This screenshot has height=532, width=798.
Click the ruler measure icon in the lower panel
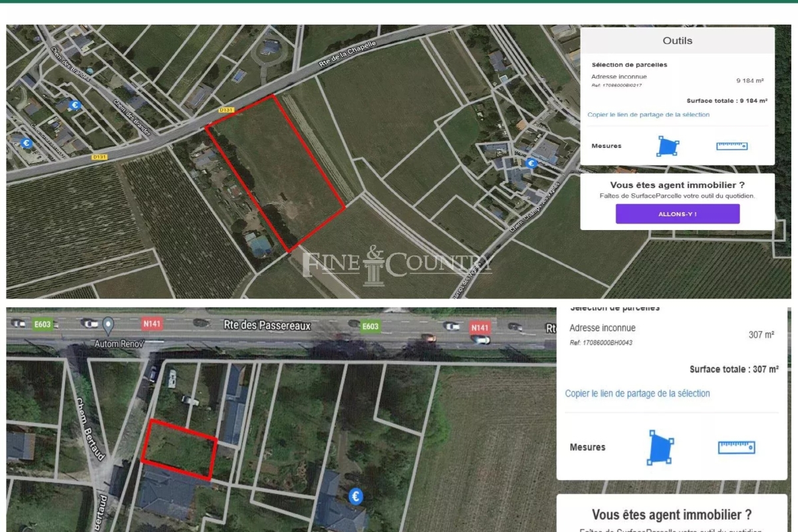[x=736, y=448]
